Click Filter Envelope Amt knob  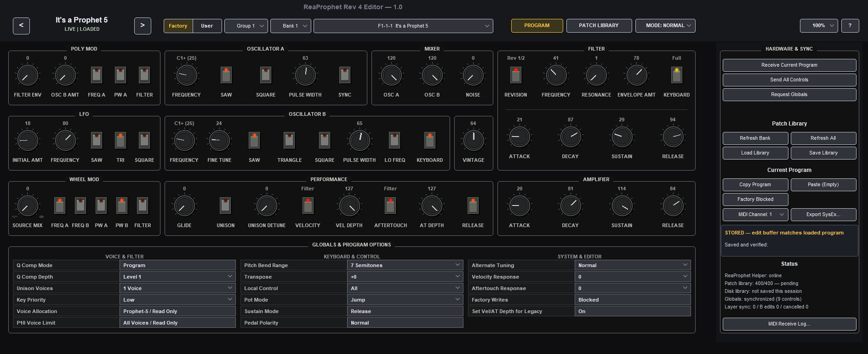(637, 75)
